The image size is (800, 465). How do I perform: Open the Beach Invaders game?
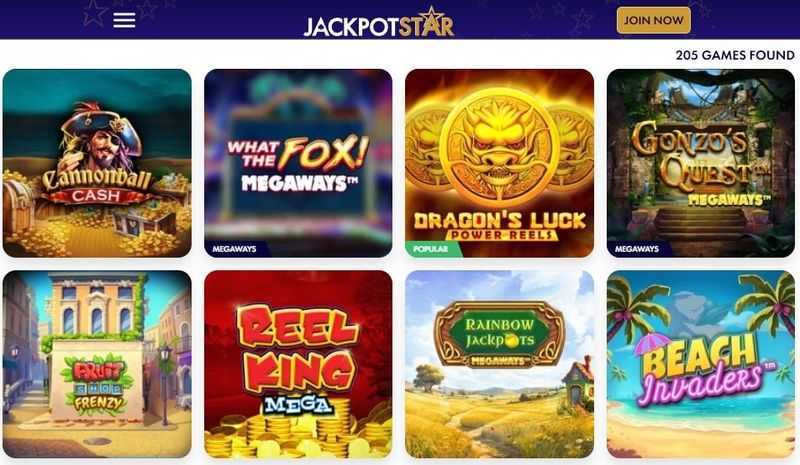tap(701, 364)
